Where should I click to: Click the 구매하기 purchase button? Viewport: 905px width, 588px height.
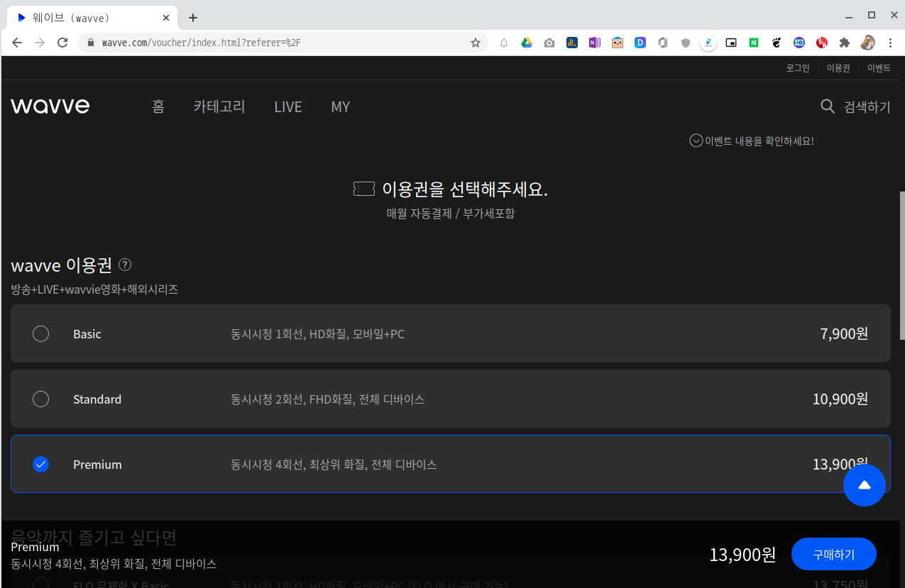(834, 555)
